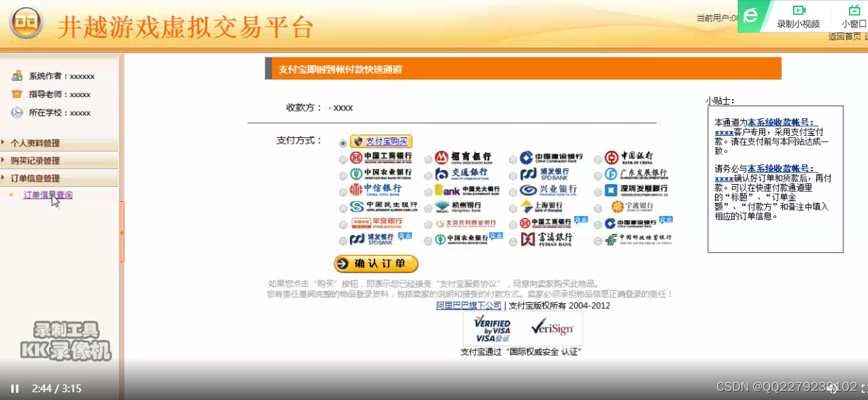The image size is (868, 400).
Task: Click the 中国建设银行 企业 logo
Action: pyautogui.click(x=639, y=223)
